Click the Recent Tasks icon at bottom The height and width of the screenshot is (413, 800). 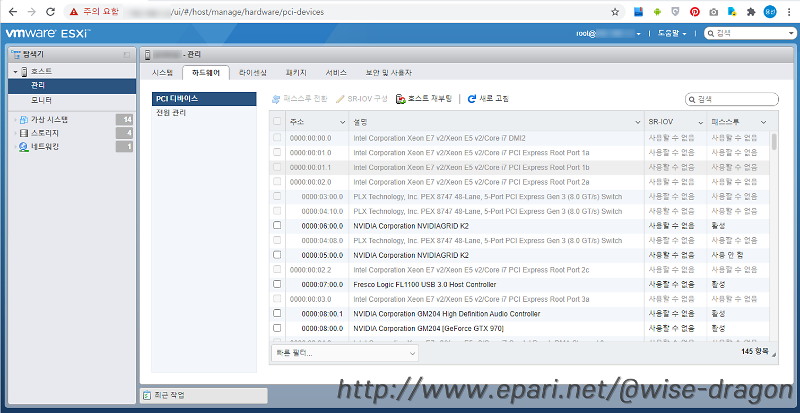pos(147,395)
